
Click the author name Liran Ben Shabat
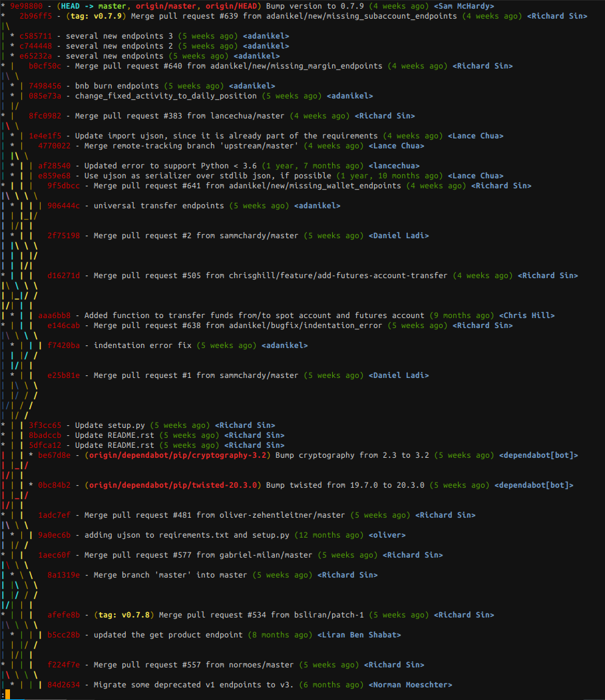[x=359, y=635]
